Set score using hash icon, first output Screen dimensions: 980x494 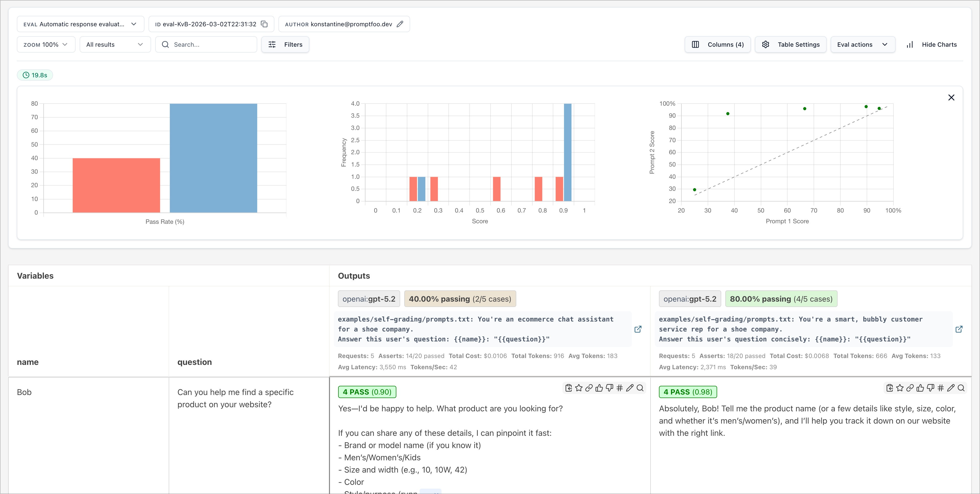coord(620,388)
